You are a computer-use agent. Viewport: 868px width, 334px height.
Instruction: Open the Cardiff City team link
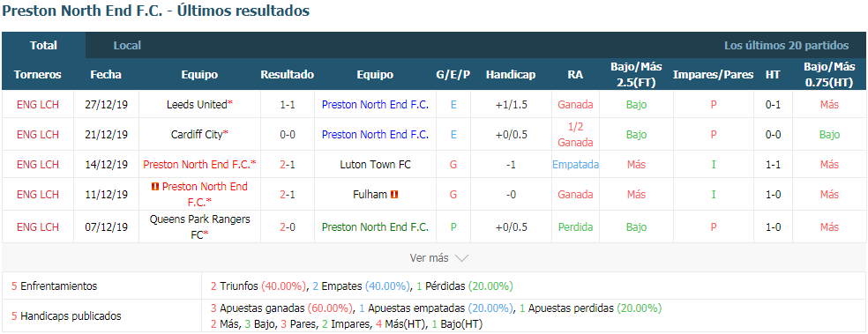click(x=197, y=134)
